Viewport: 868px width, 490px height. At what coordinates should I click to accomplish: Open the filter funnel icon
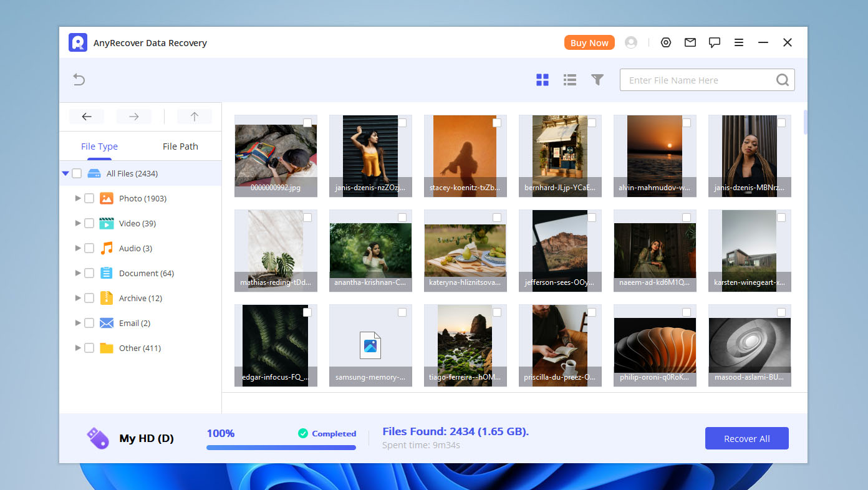[597, 80]
